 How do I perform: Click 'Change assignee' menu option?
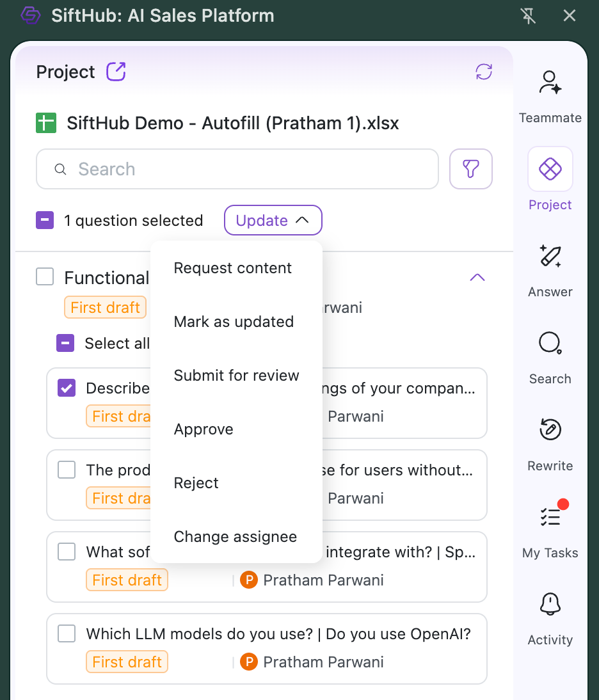[235, 537]
